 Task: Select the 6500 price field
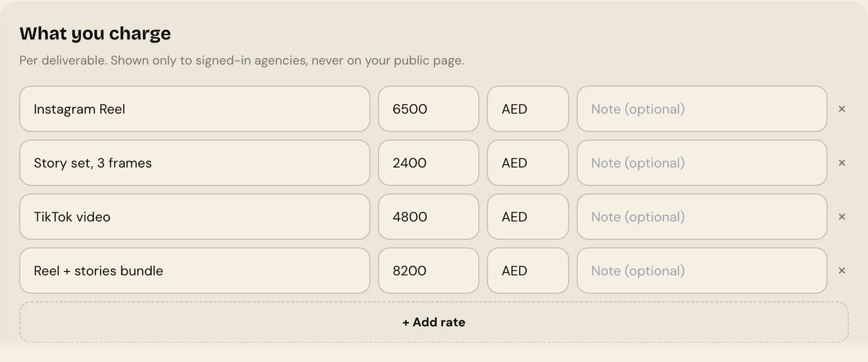429,109
